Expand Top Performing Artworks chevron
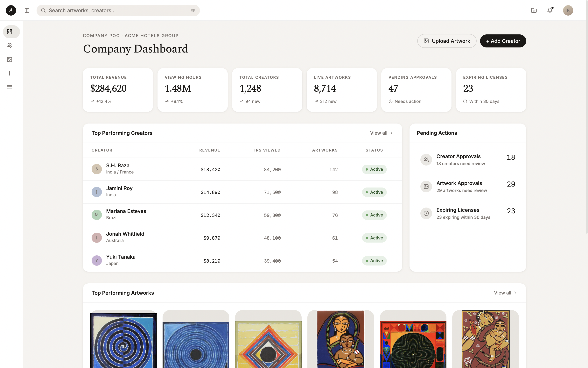The image size is (588, 368). [x=515, y=293]
